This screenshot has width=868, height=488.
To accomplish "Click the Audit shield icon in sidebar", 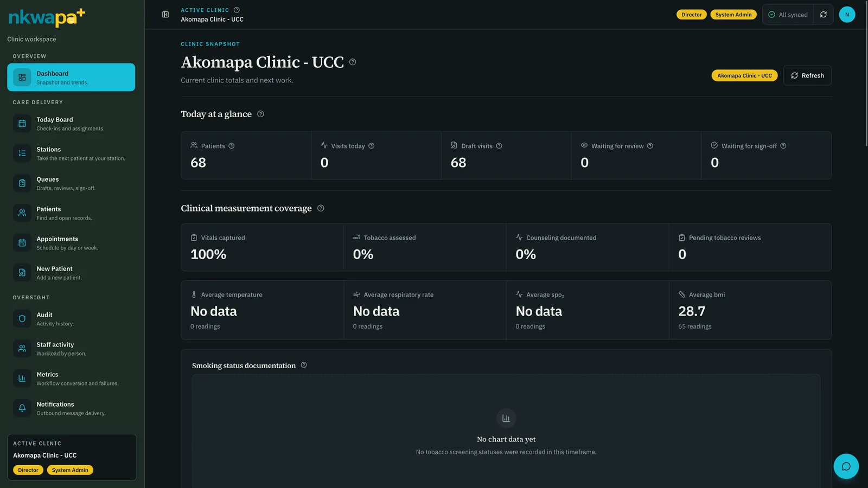I will [22, 319].
